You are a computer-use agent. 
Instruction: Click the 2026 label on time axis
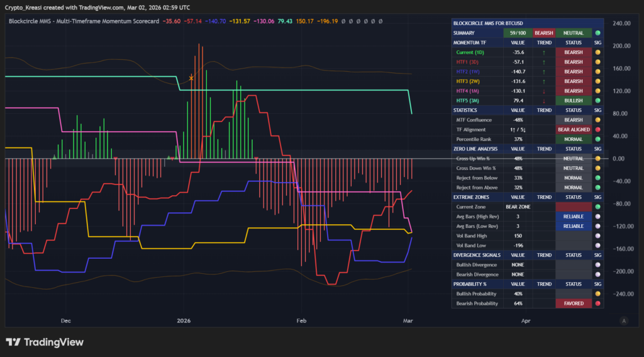click(x=185, y=320)
